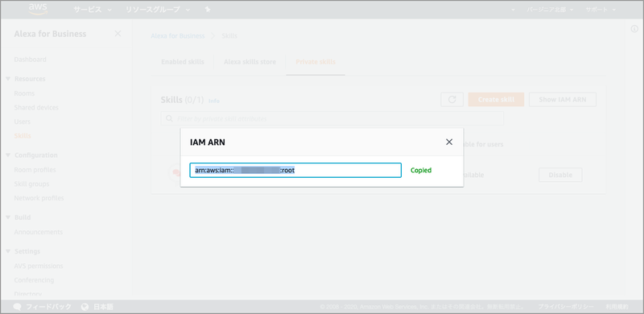Open Announcements
The width and height of the screenshot is (644, 314).
[x=38, y=232]
